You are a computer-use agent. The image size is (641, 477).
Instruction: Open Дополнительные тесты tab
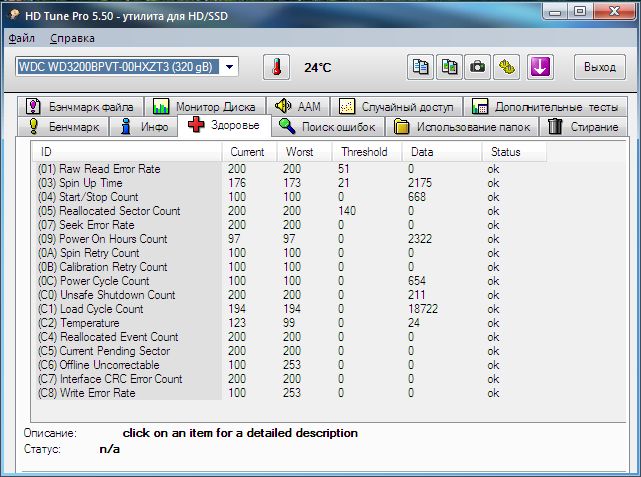pyautogui.click(x=545, y=107)
